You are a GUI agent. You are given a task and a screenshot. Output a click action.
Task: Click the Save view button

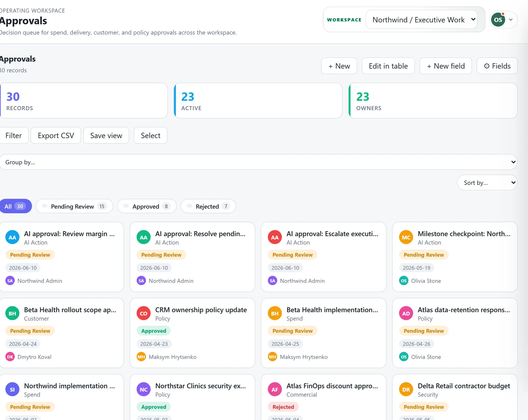106,135
